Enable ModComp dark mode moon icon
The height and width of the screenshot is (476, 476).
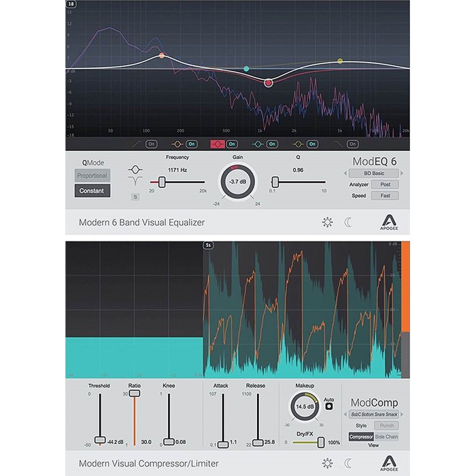[348, 463]
